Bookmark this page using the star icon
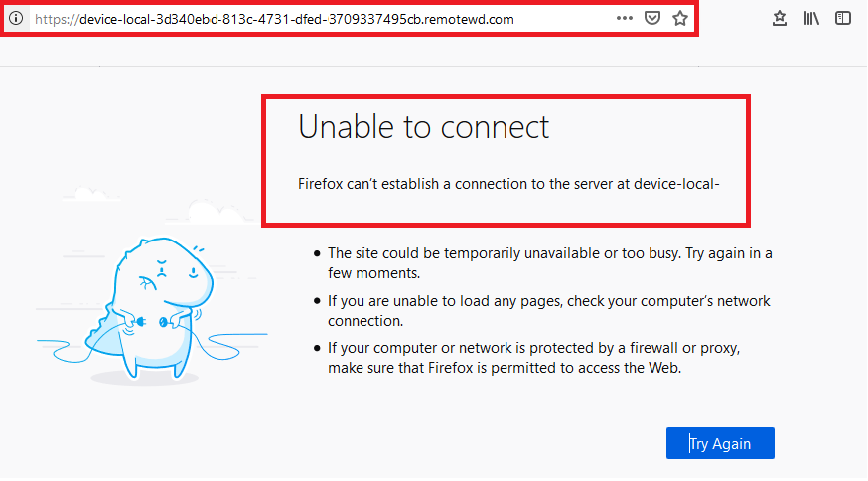868x481 pixels. tap(680, 18)
